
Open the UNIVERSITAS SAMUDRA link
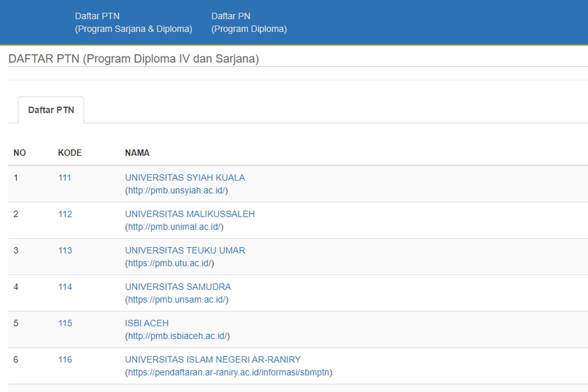point(178,287)
